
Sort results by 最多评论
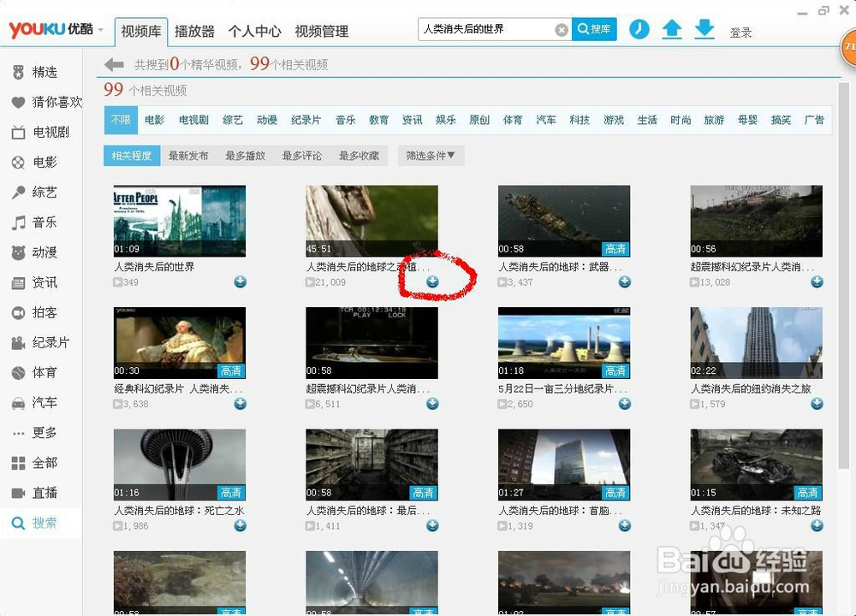click(x=302, y=156)
